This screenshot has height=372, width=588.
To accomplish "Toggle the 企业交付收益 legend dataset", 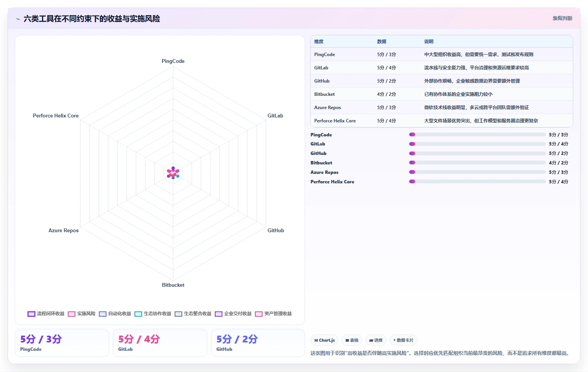I will click(233, 314).
